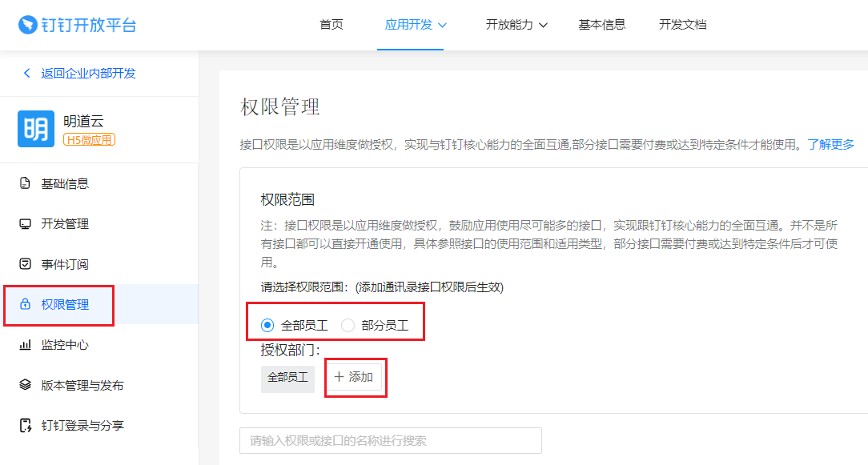Click the 明道云 app logo thumbnail

point(36,129)
